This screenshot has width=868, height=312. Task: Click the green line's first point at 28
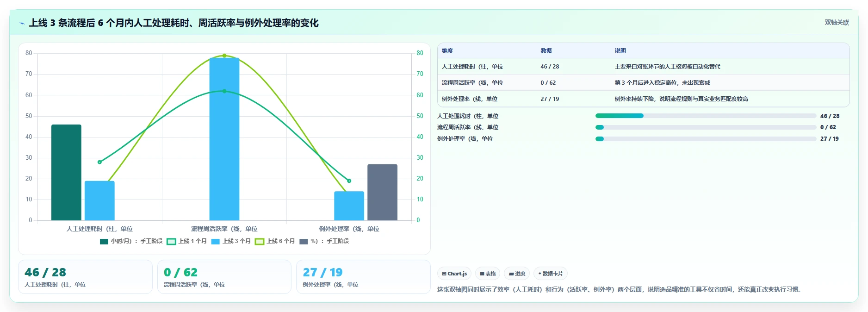click(99, 162)
